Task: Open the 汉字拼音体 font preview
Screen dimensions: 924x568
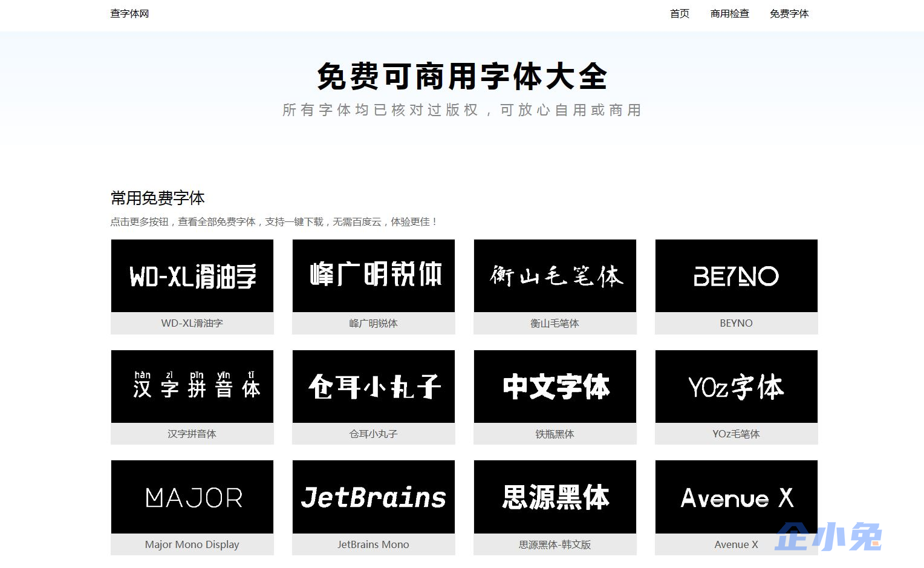Action: (x=192, y=387)
